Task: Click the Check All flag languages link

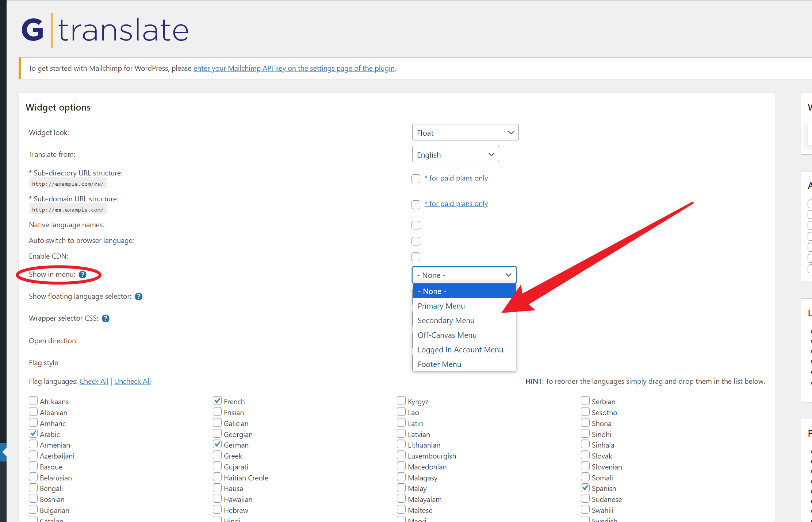Action: (x=93, y=381)
